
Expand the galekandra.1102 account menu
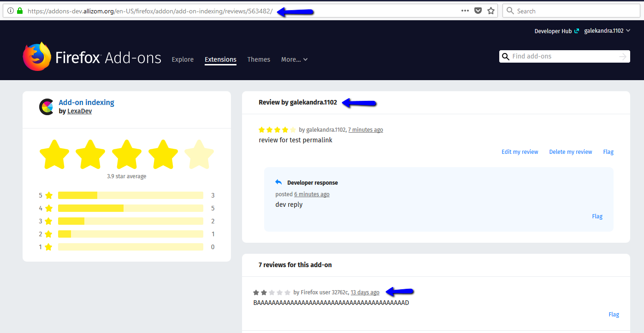(607, 31)
